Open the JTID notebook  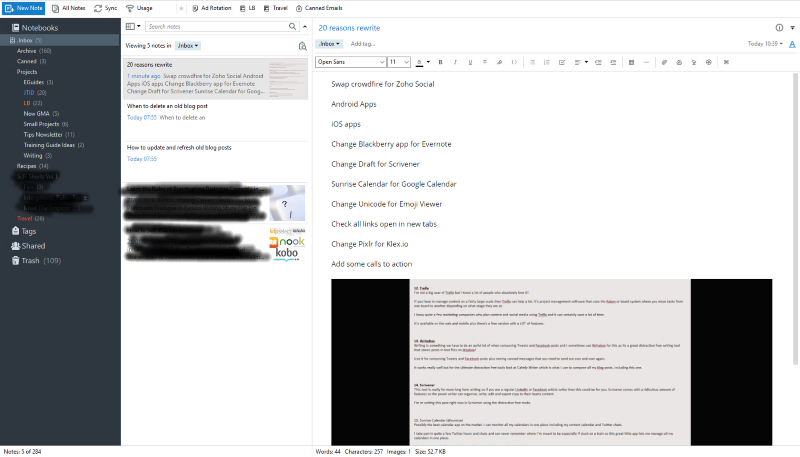pyautogui.click(x=35, y=93)
